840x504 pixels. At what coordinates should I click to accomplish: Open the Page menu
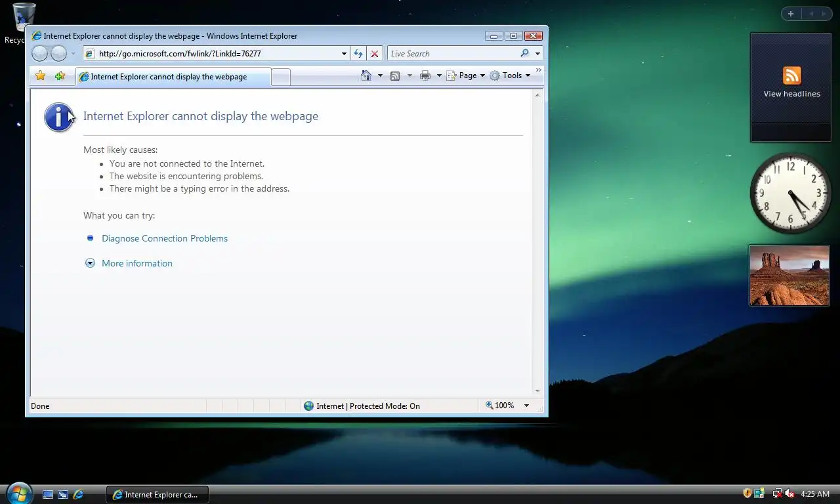(x=465, y=75)
